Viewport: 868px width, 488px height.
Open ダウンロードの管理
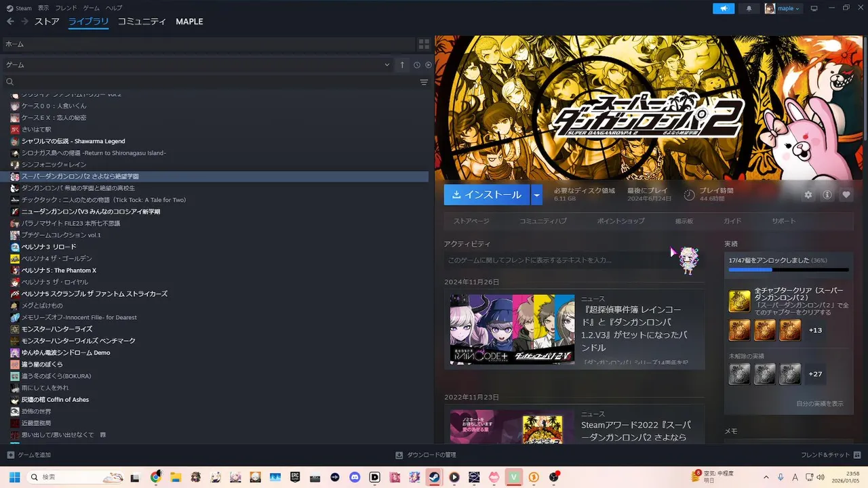coord(426,455)
